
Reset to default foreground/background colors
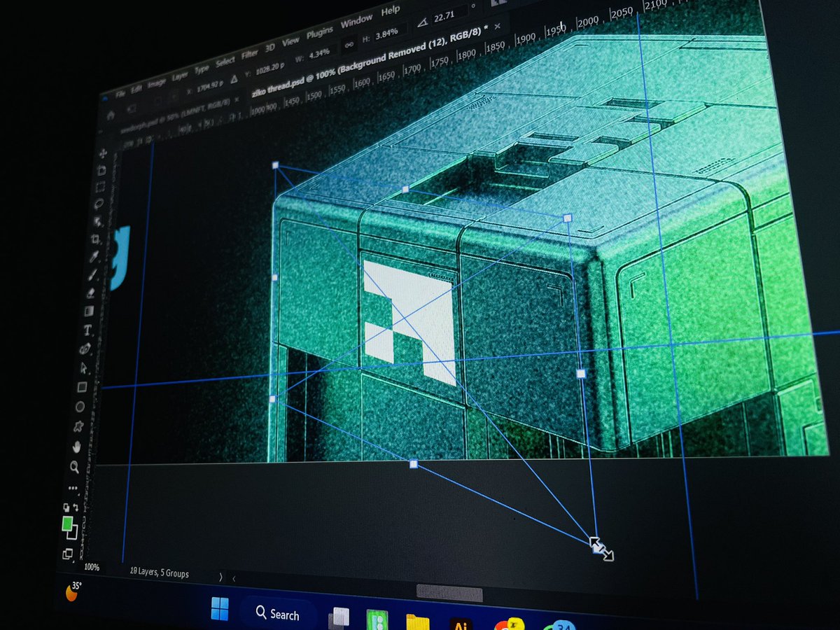coord(66,507)
